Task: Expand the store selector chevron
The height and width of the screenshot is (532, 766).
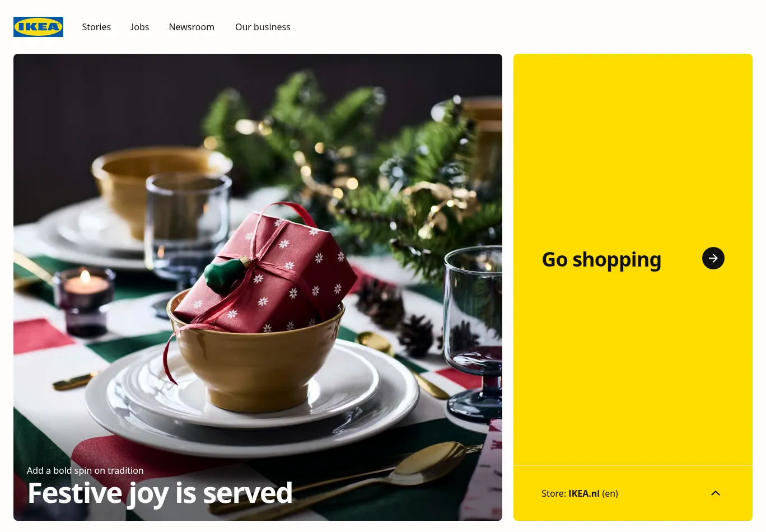Action: point(715,493)
